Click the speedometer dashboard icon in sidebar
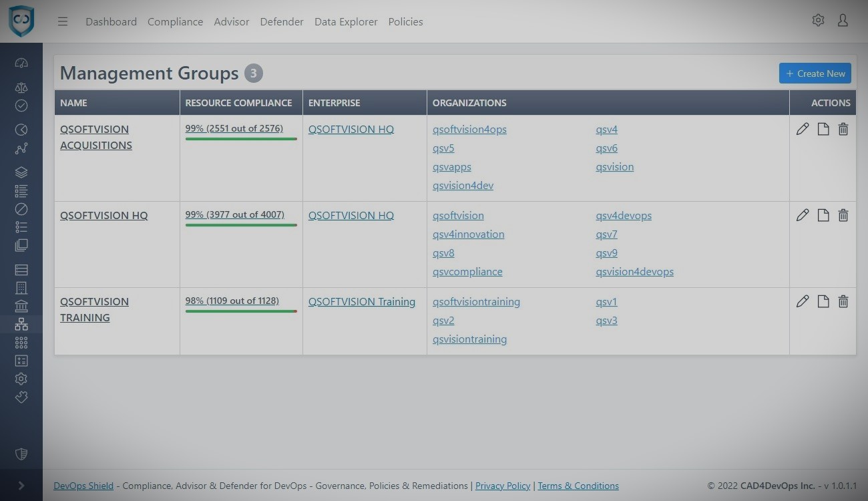This screenshot has height=501, width=868. point(21,63)
